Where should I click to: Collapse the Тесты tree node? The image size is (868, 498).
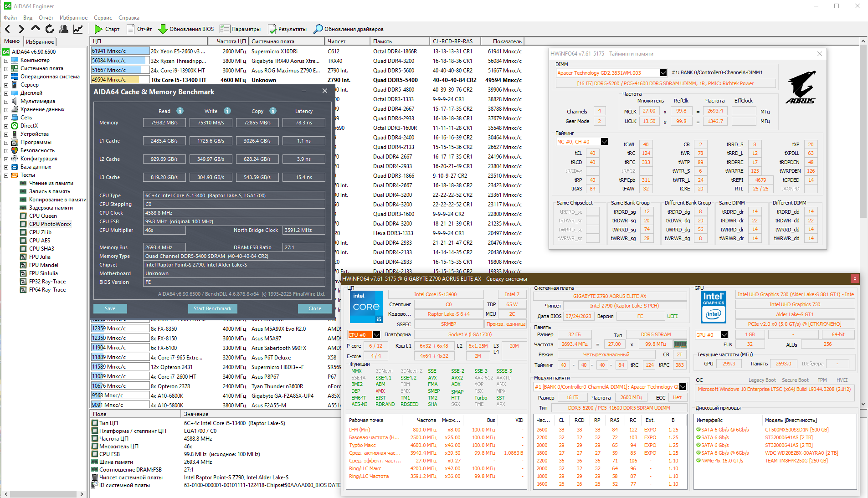click(6, 175)
